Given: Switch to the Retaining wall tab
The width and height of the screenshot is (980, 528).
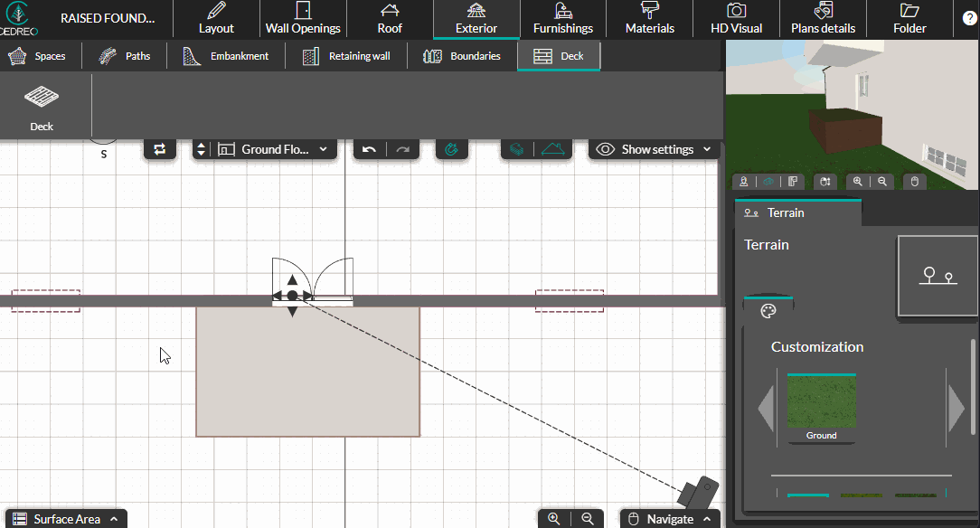Looking at the screenshot, I should [x=348, y=56].
